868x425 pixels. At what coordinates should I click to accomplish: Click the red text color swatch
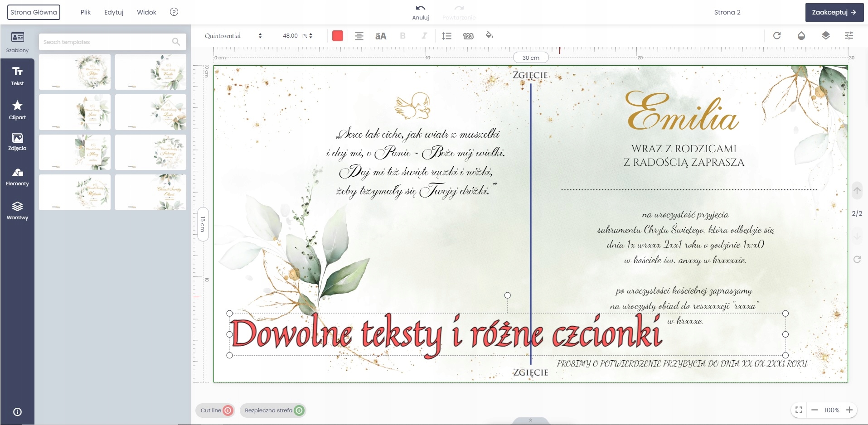tap(337, 36)
